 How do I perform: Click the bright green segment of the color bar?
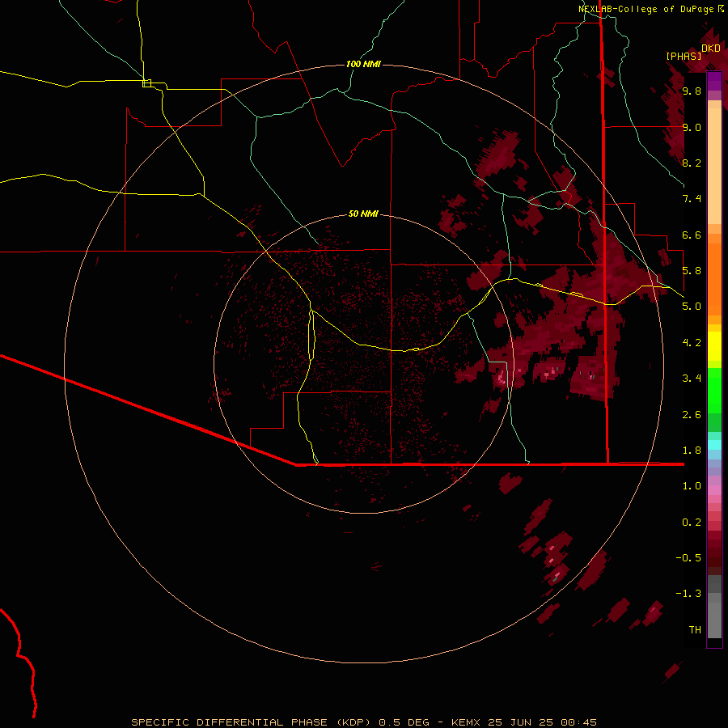click(x=714, y=391)
